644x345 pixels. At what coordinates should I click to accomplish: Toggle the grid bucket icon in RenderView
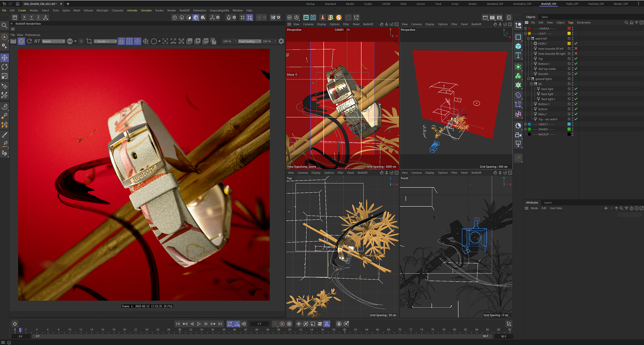129,41
